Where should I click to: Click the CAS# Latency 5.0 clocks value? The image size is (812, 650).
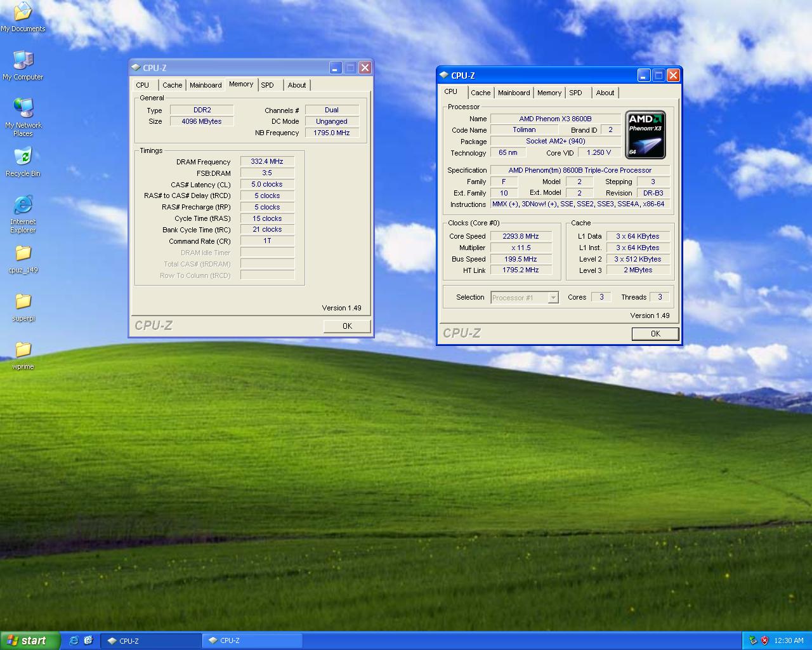[x=267, y=184]
